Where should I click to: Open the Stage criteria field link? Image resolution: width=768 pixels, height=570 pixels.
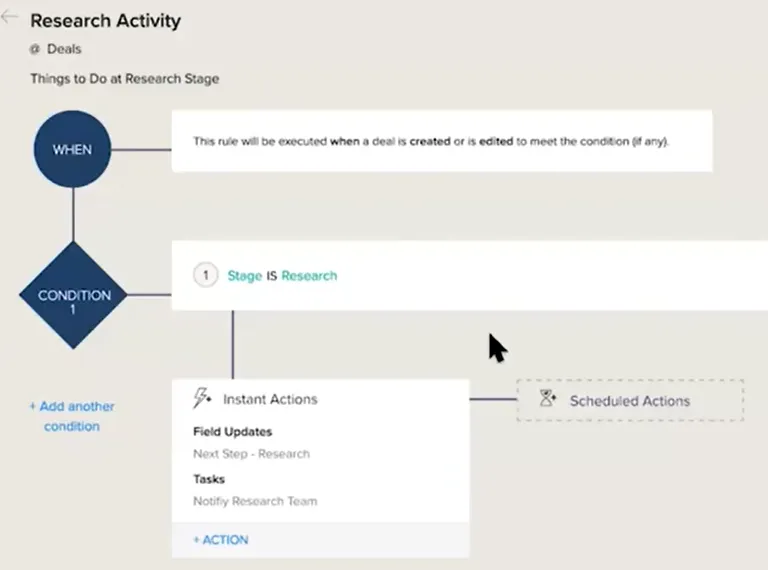coord(245,276)
